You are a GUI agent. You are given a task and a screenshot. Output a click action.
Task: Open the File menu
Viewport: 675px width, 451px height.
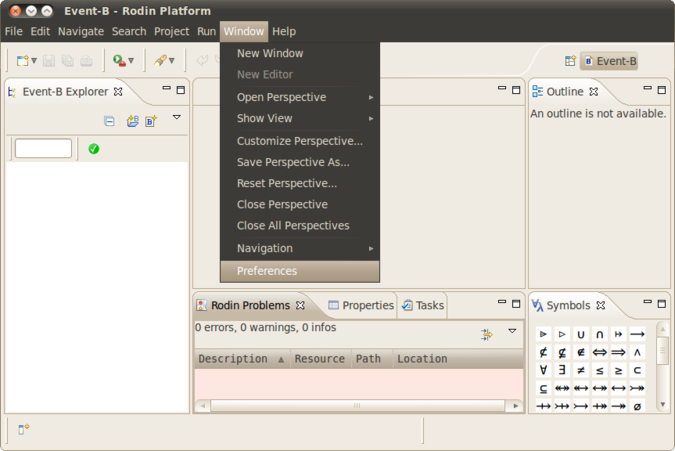point(14,31)
